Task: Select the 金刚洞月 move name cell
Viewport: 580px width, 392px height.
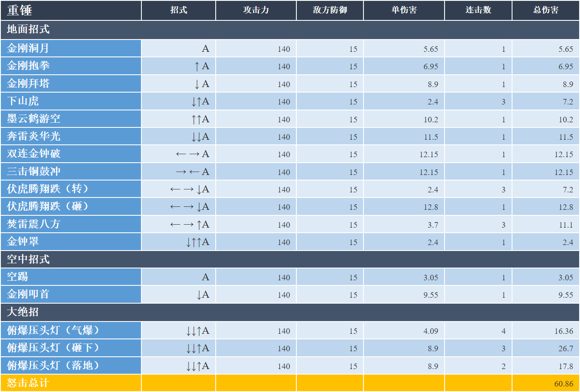Action: [x=71, y=48]
